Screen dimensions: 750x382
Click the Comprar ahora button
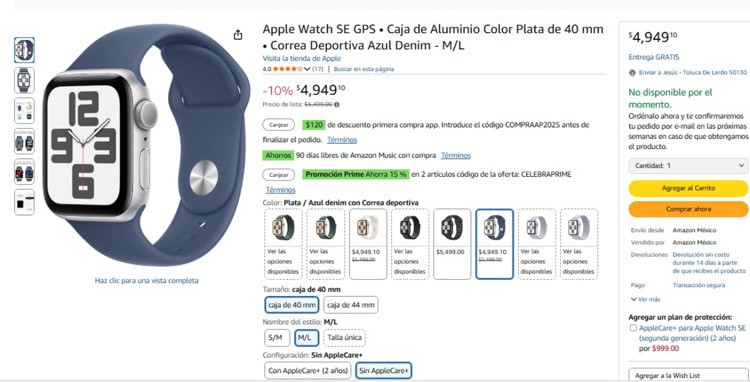click(688, 209)
